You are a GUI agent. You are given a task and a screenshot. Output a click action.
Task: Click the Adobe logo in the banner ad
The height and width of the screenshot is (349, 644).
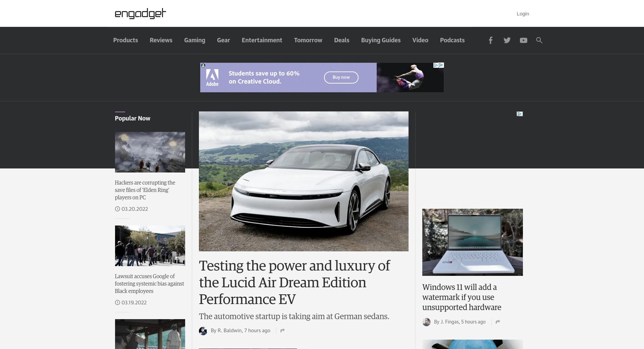click(212, 78)
